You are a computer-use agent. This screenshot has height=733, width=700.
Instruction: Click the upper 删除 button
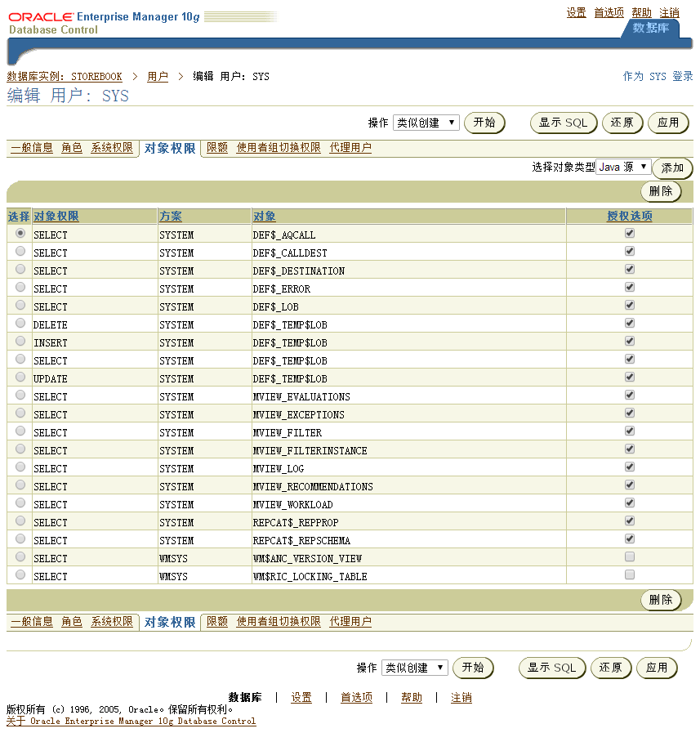point(661,191)
